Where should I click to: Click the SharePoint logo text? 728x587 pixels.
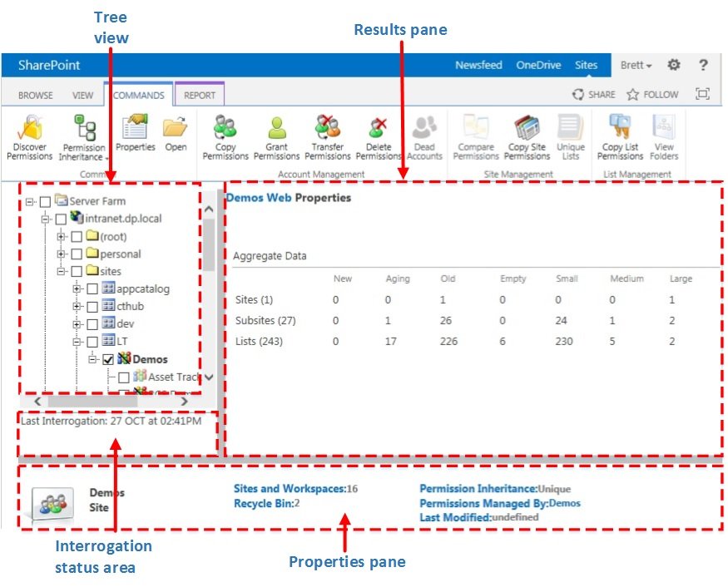pos(49,65)
